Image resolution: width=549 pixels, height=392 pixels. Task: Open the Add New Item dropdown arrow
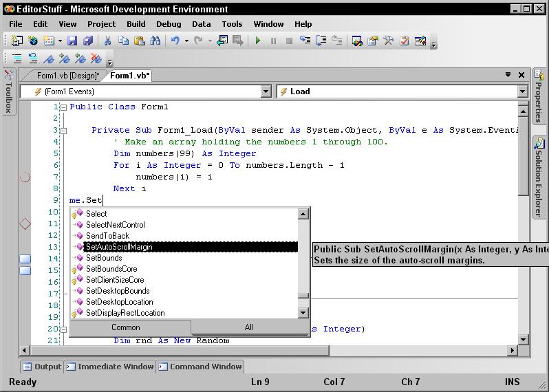[x=60, y=41]
